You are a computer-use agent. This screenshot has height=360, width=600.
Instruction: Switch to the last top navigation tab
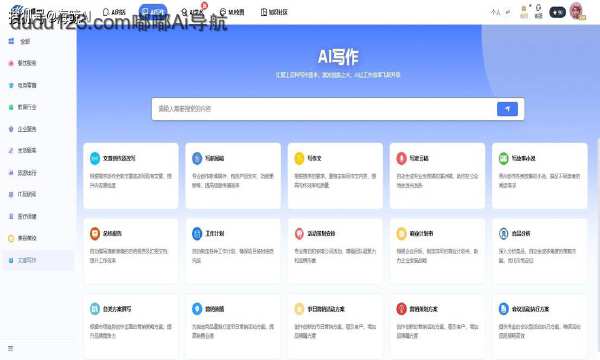point(274,12)
